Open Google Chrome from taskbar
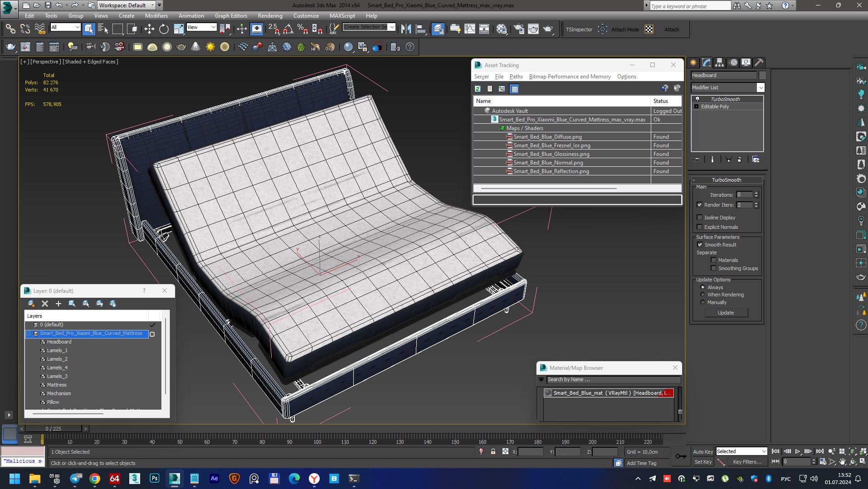 [x=95, y=479]
